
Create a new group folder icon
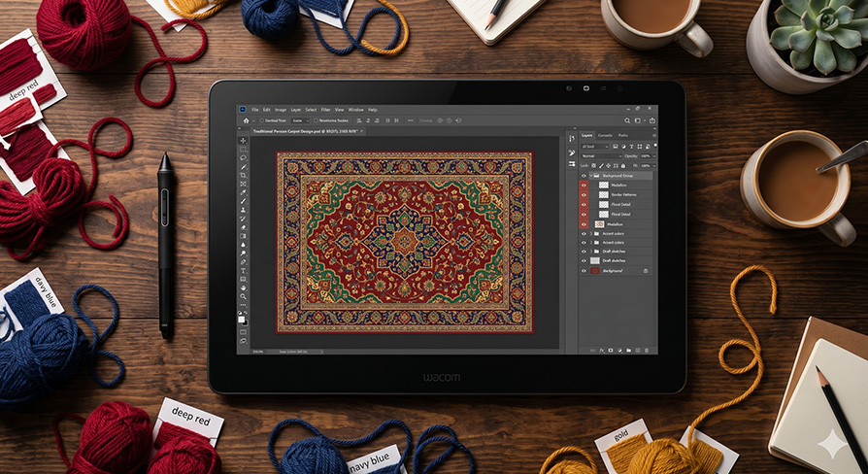[x=629, y=350]
